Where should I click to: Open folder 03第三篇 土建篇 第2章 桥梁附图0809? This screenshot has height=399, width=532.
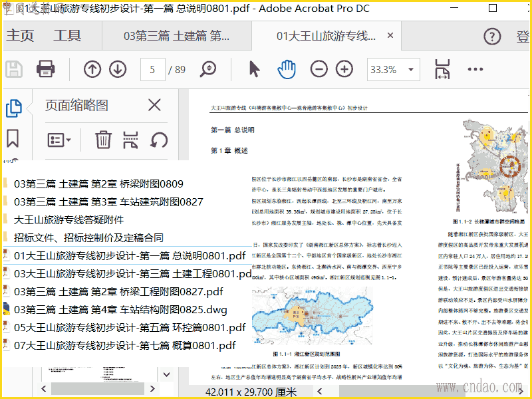(x=98, y=184)
